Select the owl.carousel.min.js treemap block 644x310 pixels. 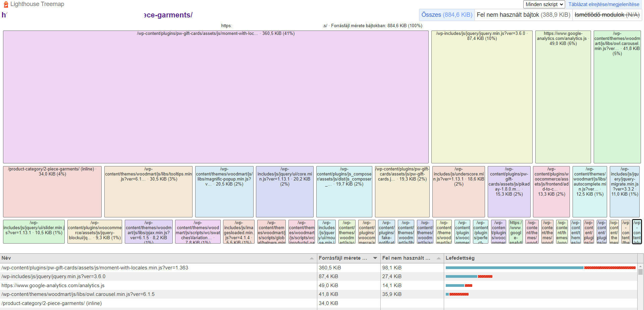[x=617, y=97]
